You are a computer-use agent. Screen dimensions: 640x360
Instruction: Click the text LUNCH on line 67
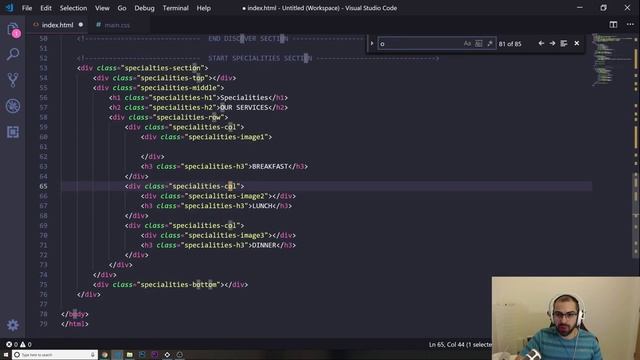[x=262, y=206]
